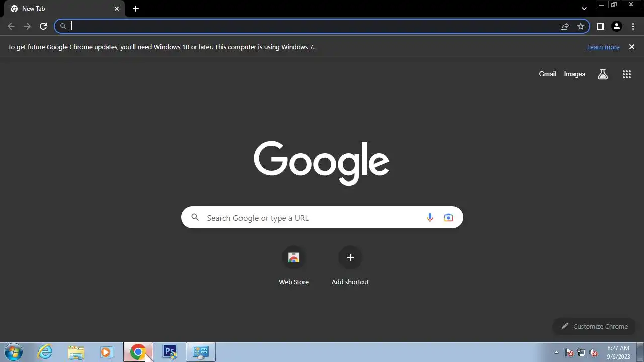
Task: Open the Web Store shortcut
Action: coord(294,257)
